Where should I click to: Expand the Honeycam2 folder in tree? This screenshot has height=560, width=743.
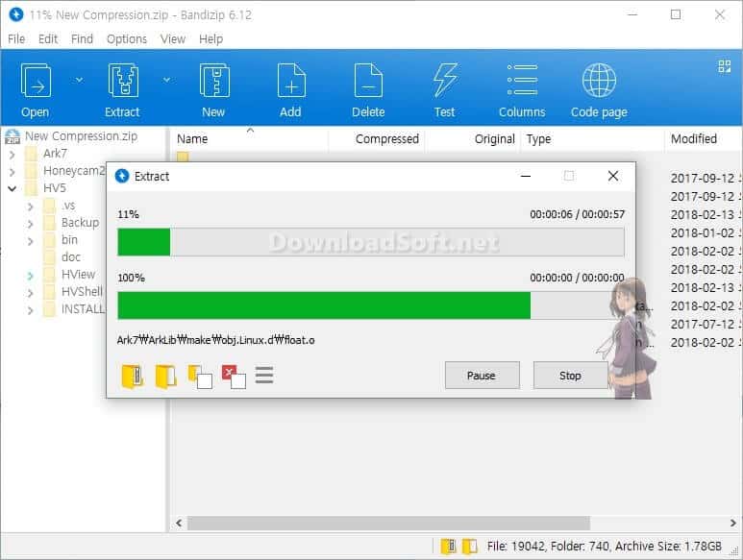[x=12, y=171]
